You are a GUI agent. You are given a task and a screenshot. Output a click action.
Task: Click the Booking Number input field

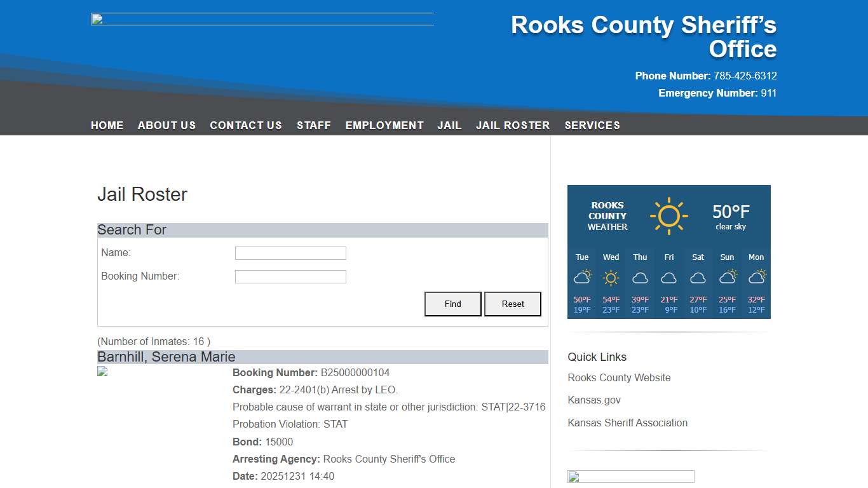(x=290, y=276)
